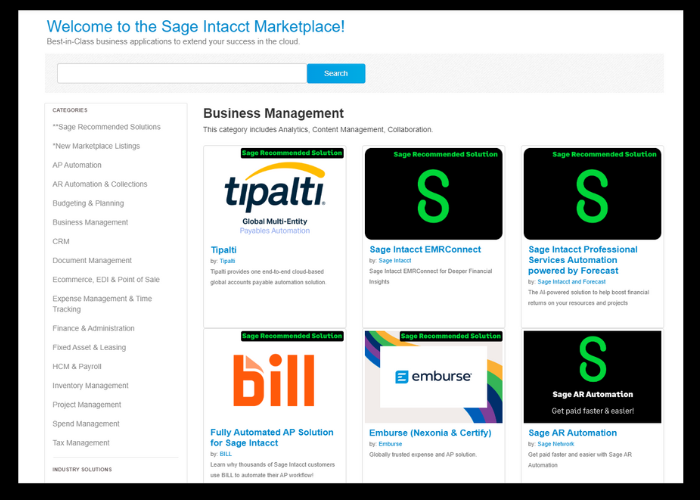Open Expense Management & Time Tracking category
Screen dimensions: 700x500
coord(102,304)
